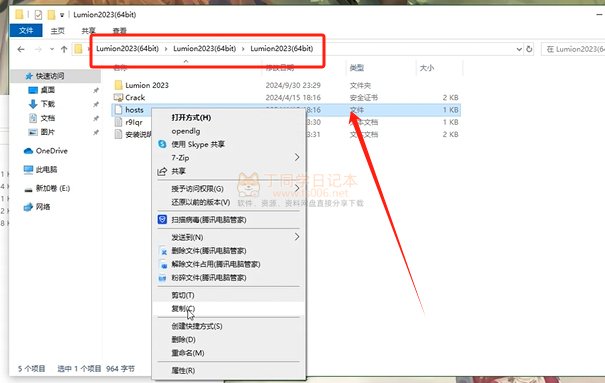The image size is (605, 383).
Task: Click the Crack file date 2024/4/15 18:16
Action: pos(293,98)
